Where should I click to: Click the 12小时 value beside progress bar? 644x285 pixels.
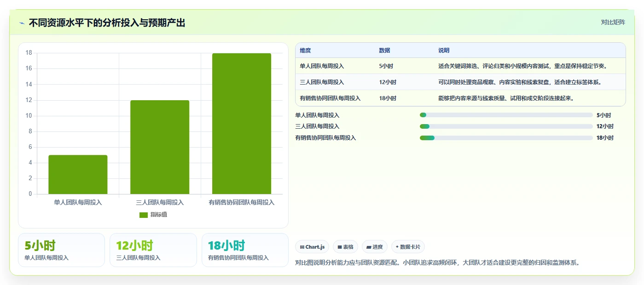(605, 126)
